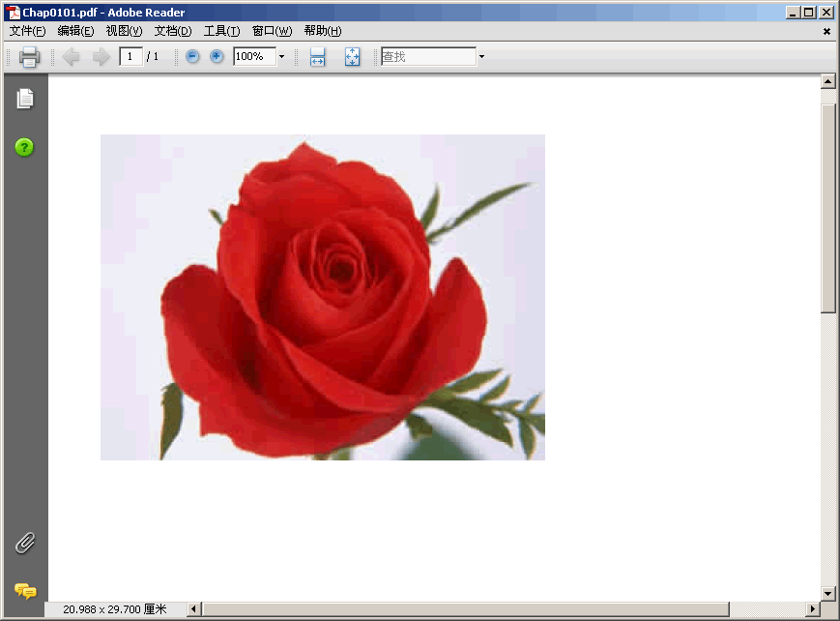Close the Adobe Reader window
840x621 pixels.
coord(826,13)
